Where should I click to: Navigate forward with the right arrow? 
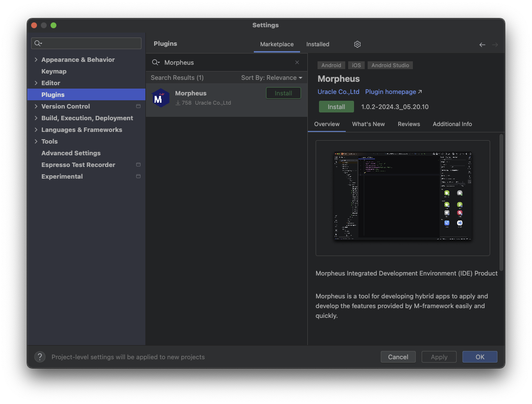[495, 44]
